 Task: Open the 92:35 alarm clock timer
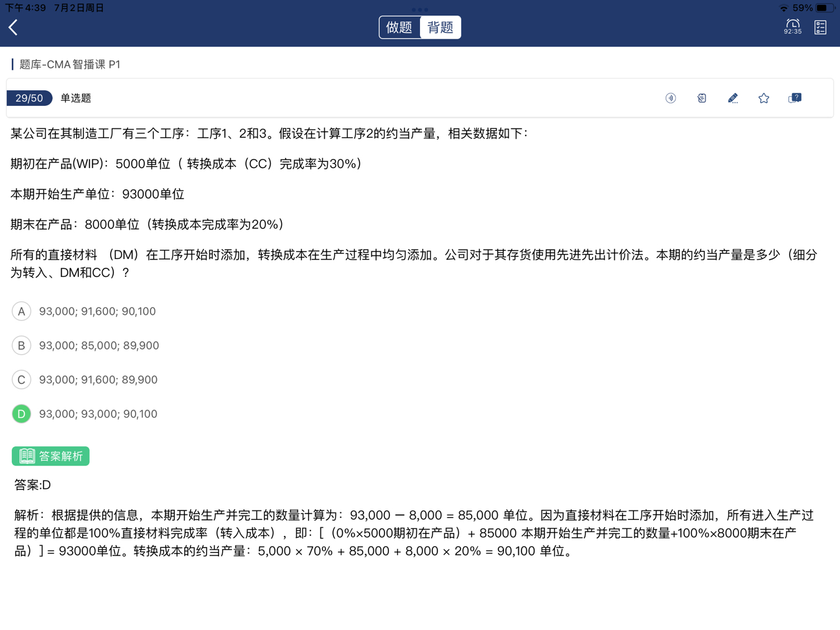pos(792,27)
